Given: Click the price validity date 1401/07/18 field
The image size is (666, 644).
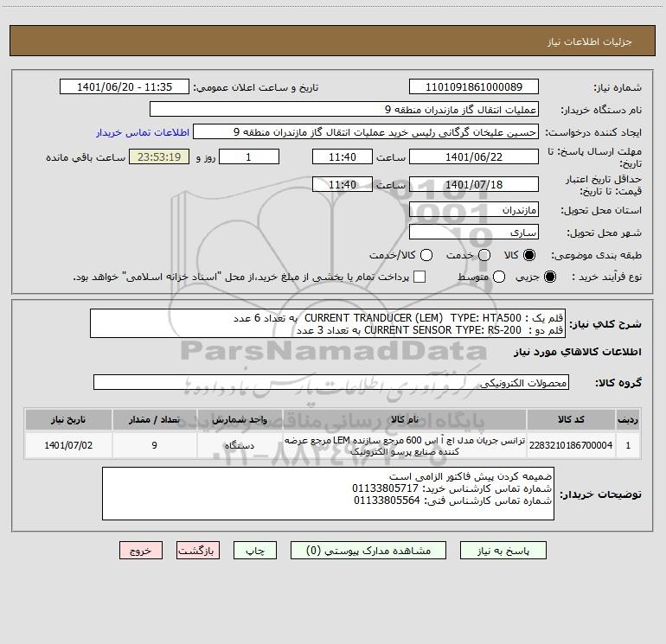Looking at the screenshot, I should [474, 184].
